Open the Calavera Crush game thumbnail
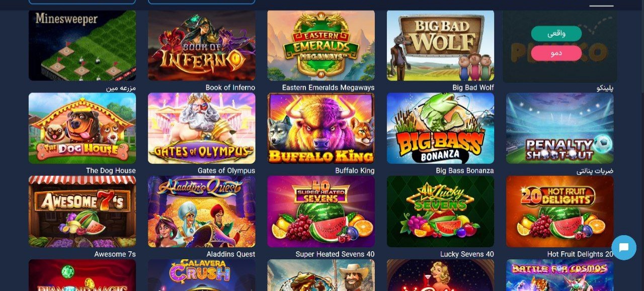 (x=201, y=275)
